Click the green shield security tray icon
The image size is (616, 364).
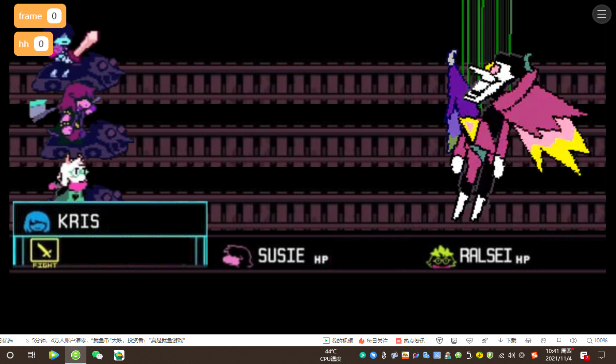click(490, 355)
